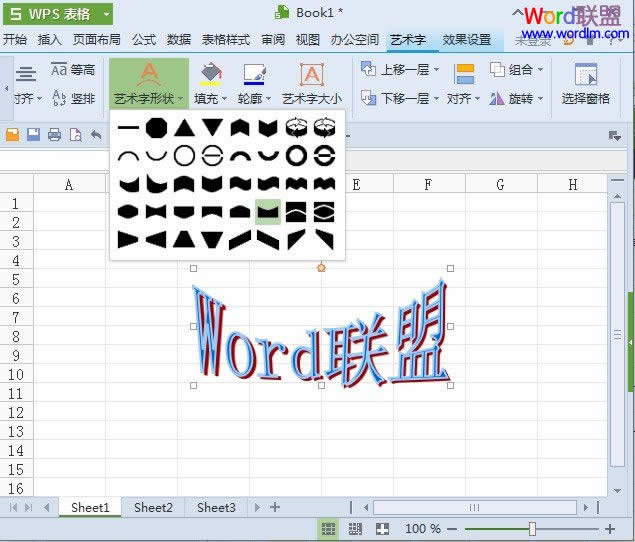Viewport: 635px width, 542px height.
Task: Switch to the 公式 tab
Action: [144, 39]
